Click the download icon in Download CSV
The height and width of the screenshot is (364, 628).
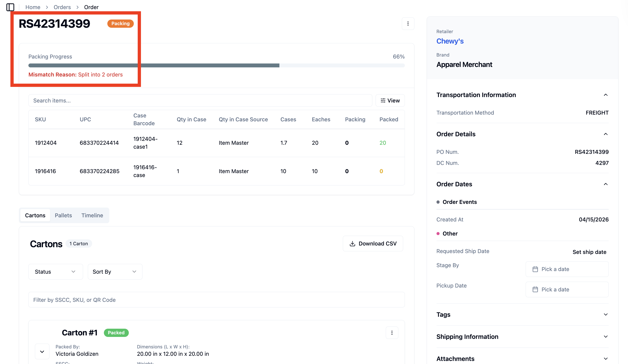tap(352, 244)
